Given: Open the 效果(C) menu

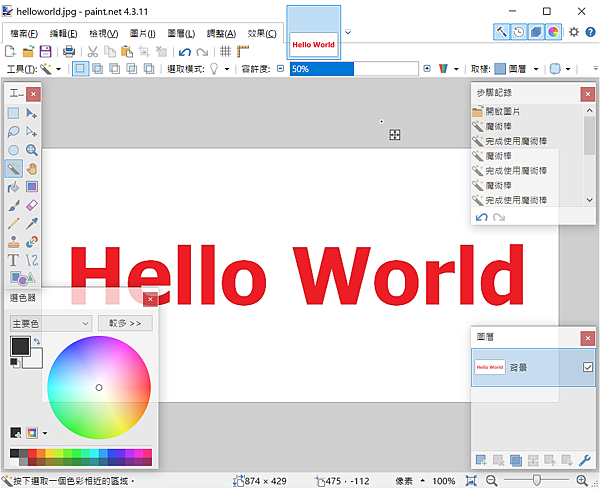Looking at the screenshot, I should pyautogui.click(x=262, y=33).
